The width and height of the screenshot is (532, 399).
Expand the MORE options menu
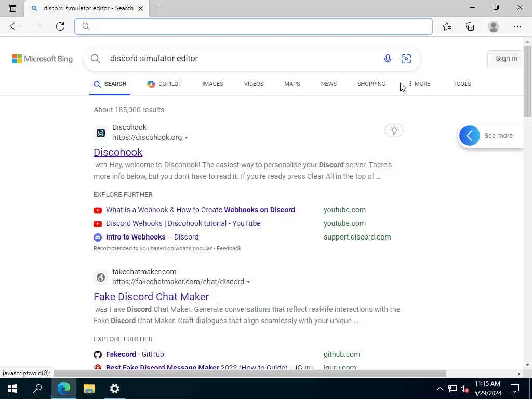tap(420, 84)
